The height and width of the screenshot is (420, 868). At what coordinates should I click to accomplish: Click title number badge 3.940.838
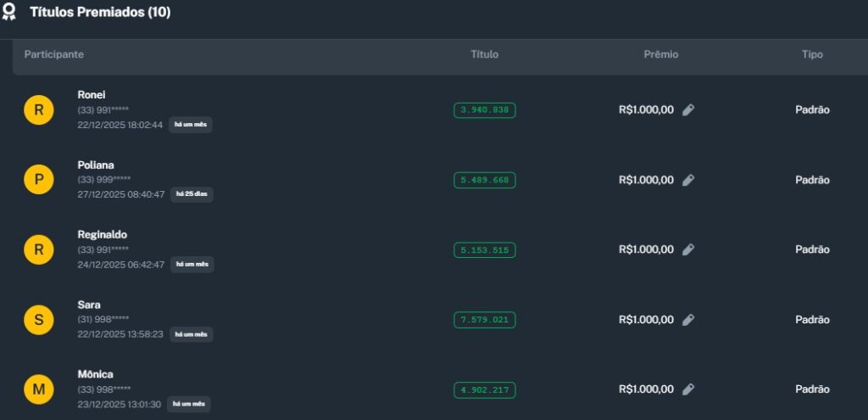(x=485, y=109)
